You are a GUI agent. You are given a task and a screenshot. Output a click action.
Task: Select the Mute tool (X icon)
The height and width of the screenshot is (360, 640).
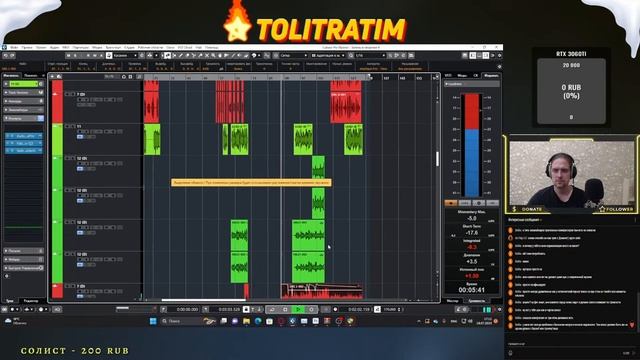click(207, 55)
